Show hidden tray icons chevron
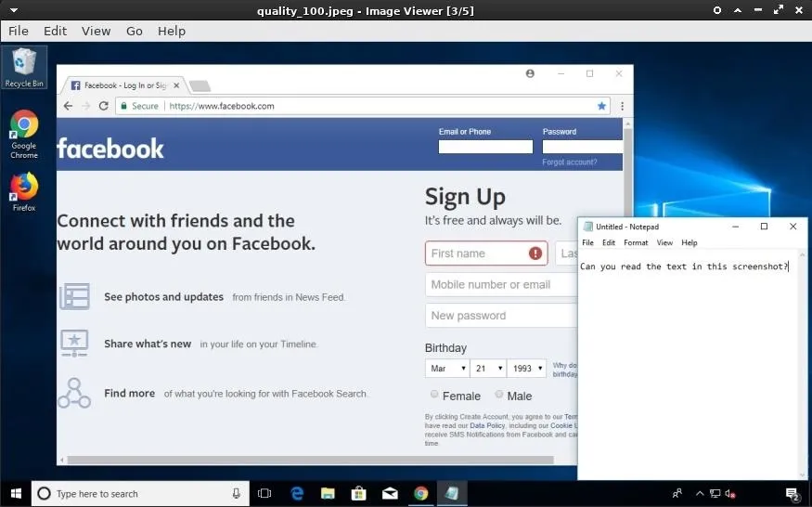This screenshot has height=507, width=812. pyautogui.click(x=699, y=493)
